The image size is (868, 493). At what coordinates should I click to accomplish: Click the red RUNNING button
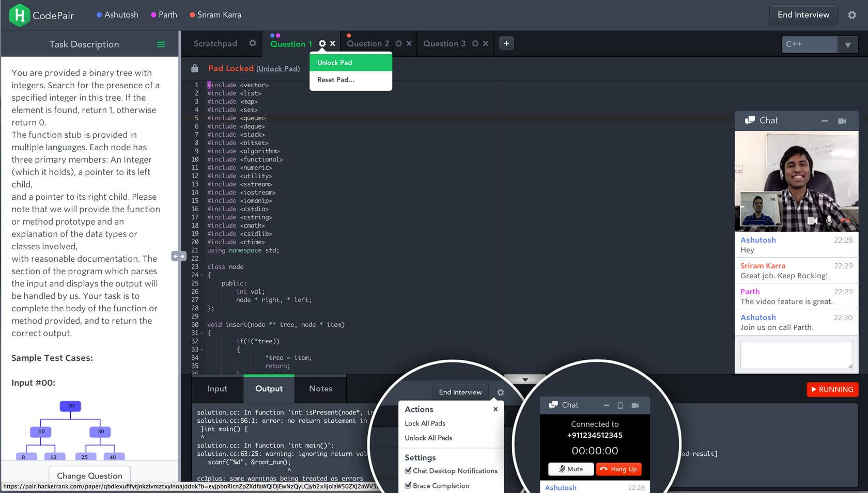tap(832, 389)
